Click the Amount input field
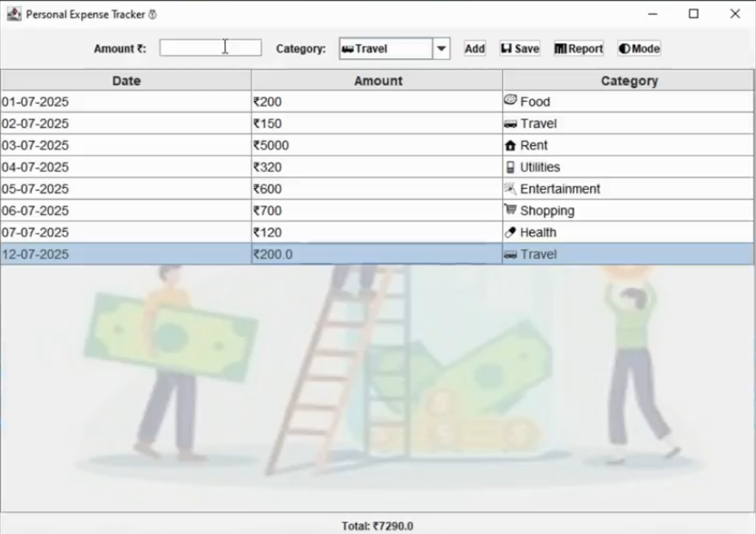The height and width of the screenshot is (534, 756). [x=211, y=48]
